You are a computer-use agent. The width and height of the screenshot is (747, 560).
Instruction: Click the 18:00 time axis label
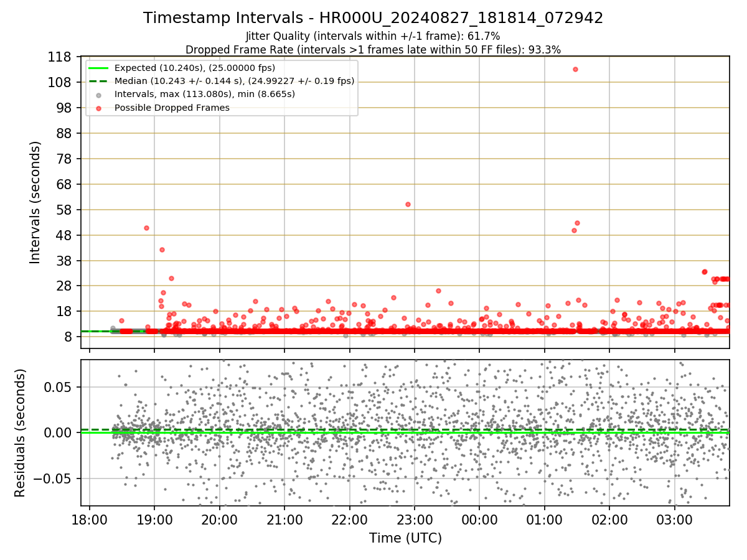90,520
